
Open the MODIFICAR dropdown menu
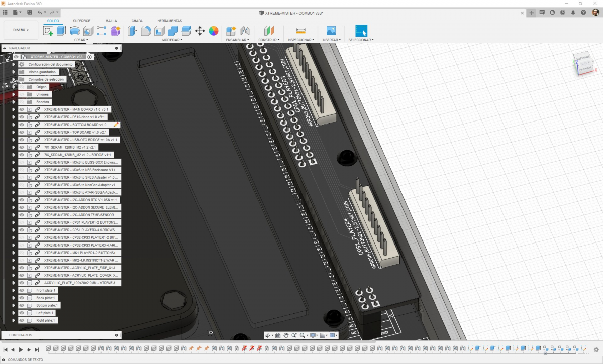172,40
